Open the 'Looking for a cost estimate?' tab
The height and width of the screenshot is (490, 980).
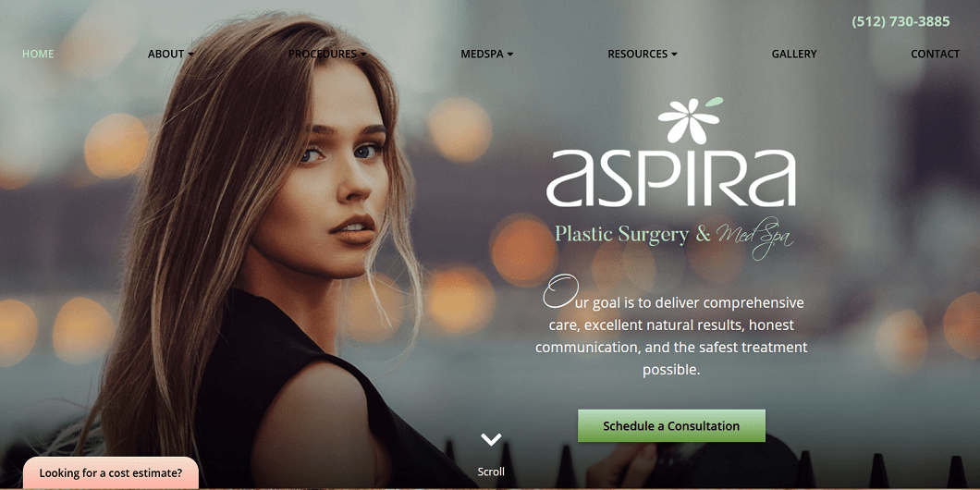point(111,473)
